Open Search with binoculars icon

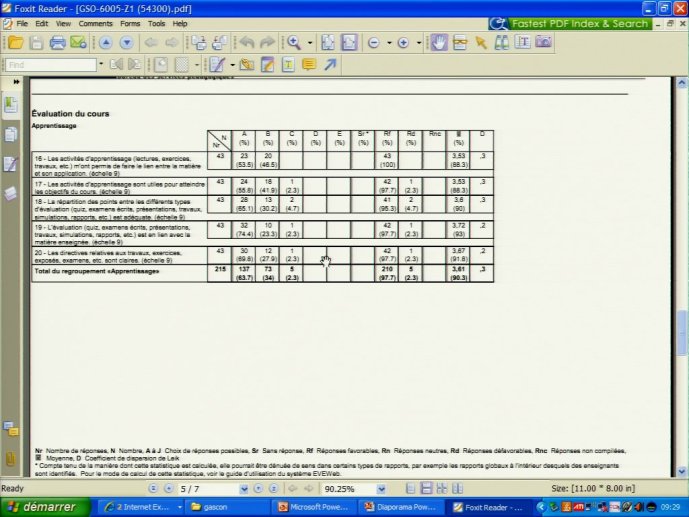501,43
